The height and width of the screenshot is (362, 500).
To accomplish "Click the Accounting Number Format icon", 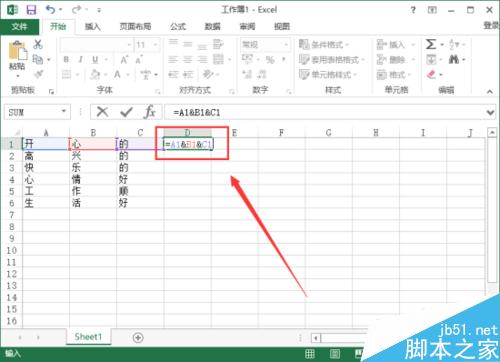I will pos(247,59).
